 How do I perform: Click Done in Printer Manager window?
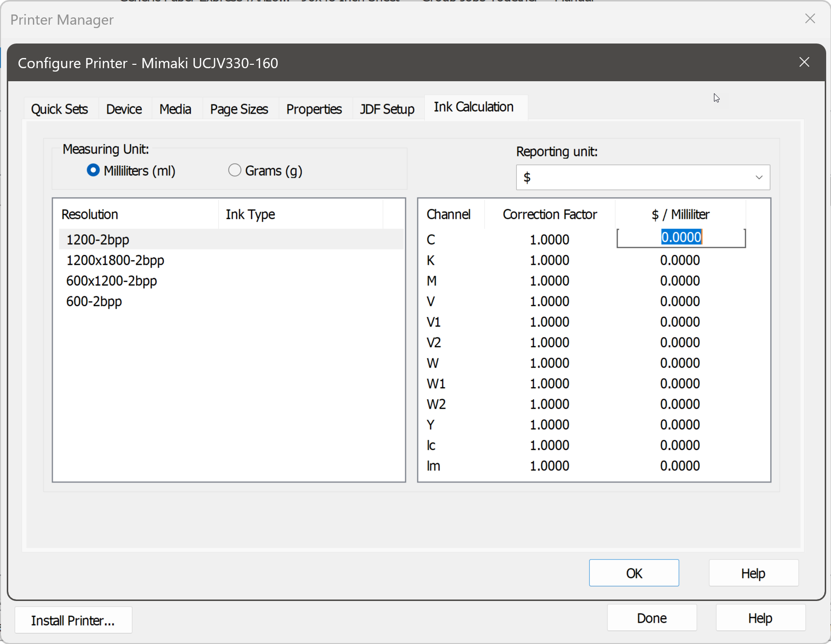652,618
